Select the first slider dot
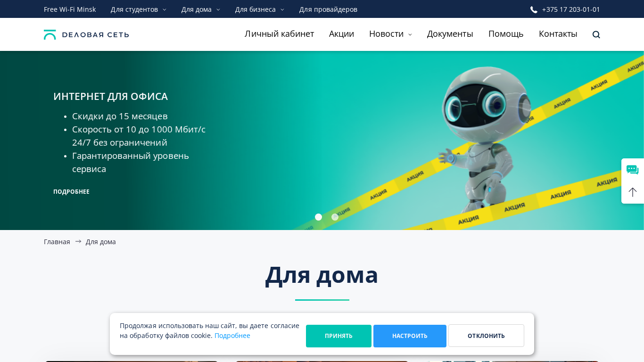This screenshot has width=644, height=362. (319, 217)
